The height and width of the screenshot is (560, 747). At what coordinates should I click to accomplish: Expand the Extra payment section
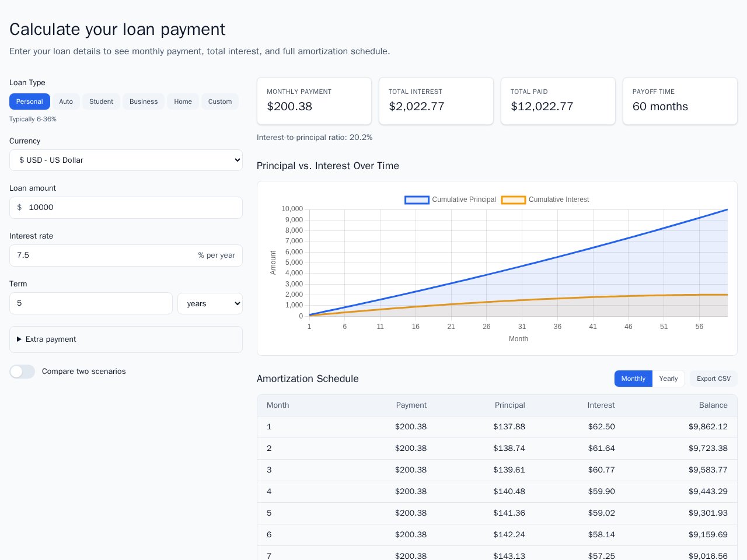coord(126,339)
